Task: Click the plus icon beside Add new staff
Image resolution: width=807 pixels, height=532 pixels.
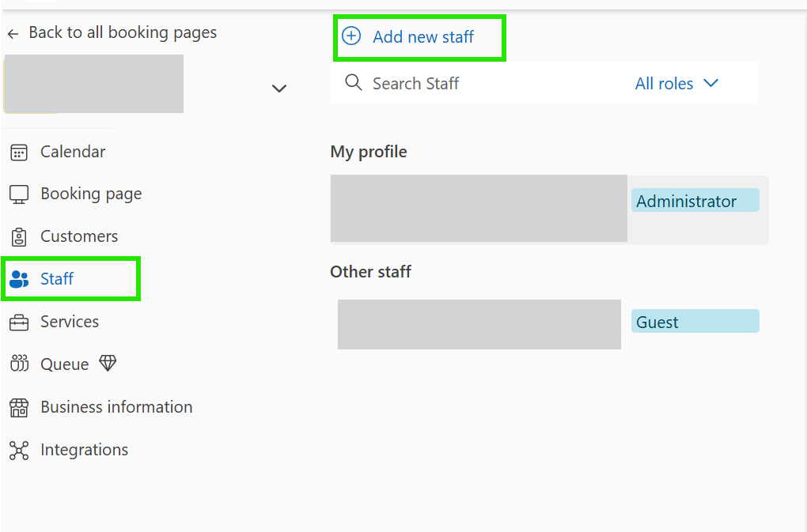Action: [350, 36]
